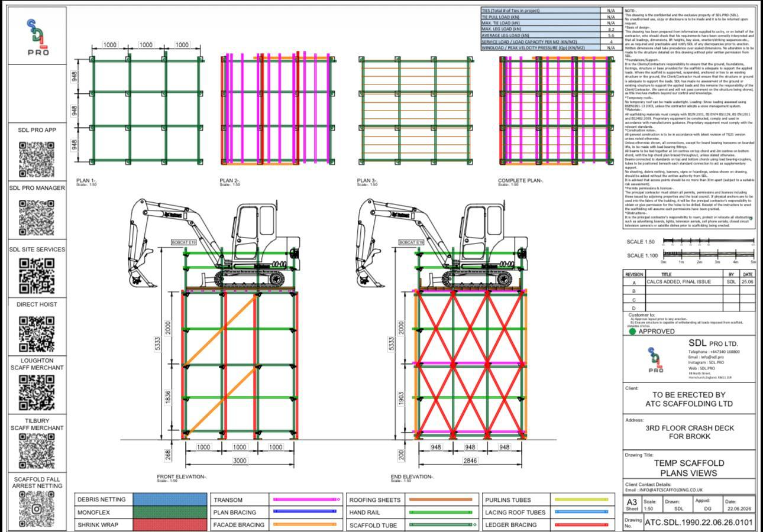763x532 pixels.
Task: Click the DIRECT HOIST QR code
Action: pyautogui.click(x=37, y=333)
